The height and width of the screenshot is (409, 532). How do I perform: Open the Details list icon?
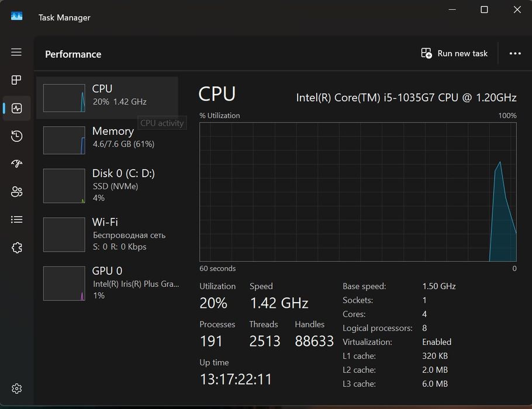pos(16,220)
